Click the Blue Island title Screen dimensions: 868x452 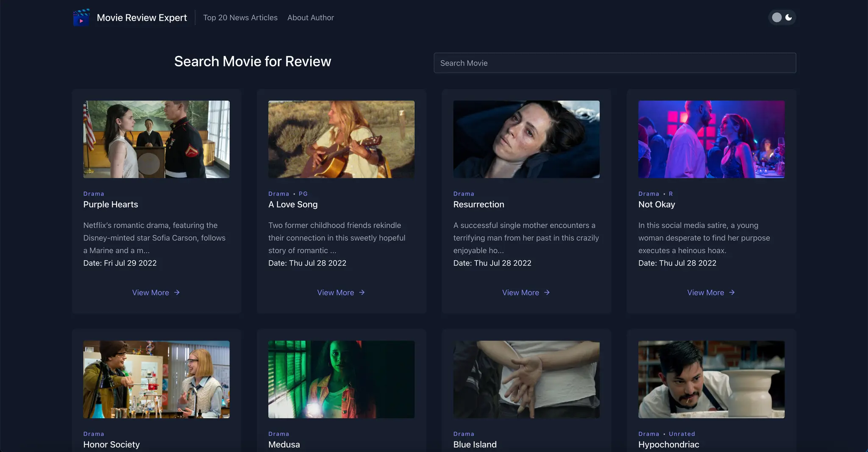tap(475, 444)
